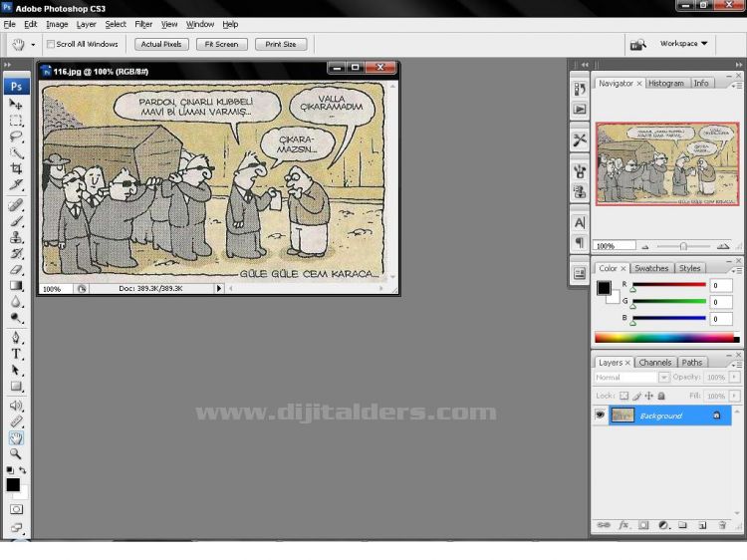
Task: Select the Dodge tool
Action: [16, 318]
